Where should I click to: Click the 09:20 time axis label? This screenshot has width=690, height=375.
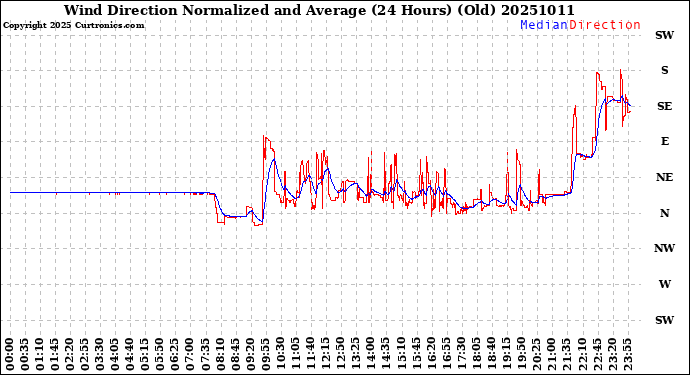(x=250, y=354)
